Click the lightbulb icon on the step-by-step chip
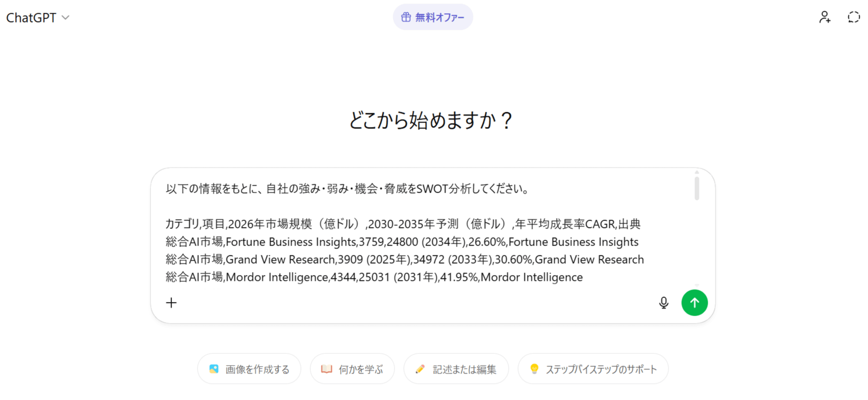 (534, 369)
